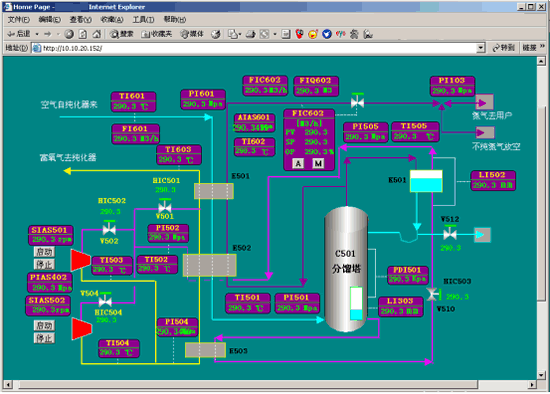Click the LI503 level bar on column

[x=356, y=303]
